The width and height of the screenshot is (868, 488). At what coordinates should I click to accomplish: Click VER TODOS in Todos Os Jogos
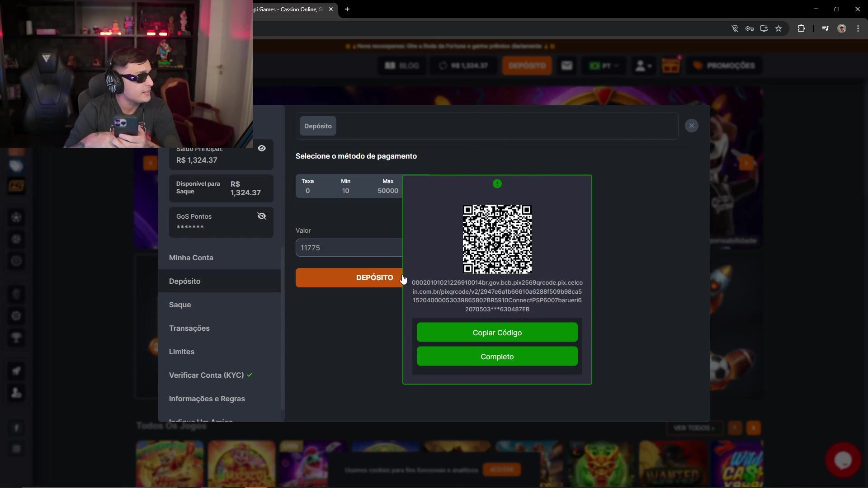(x=694, y=428)
